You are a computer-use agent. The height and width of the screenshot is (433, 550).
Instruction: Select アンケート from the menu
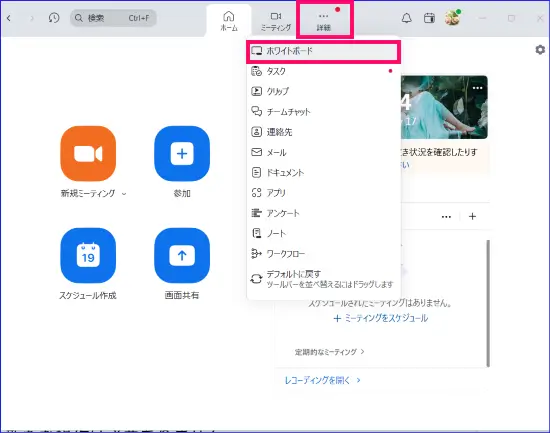click(323, 213)
